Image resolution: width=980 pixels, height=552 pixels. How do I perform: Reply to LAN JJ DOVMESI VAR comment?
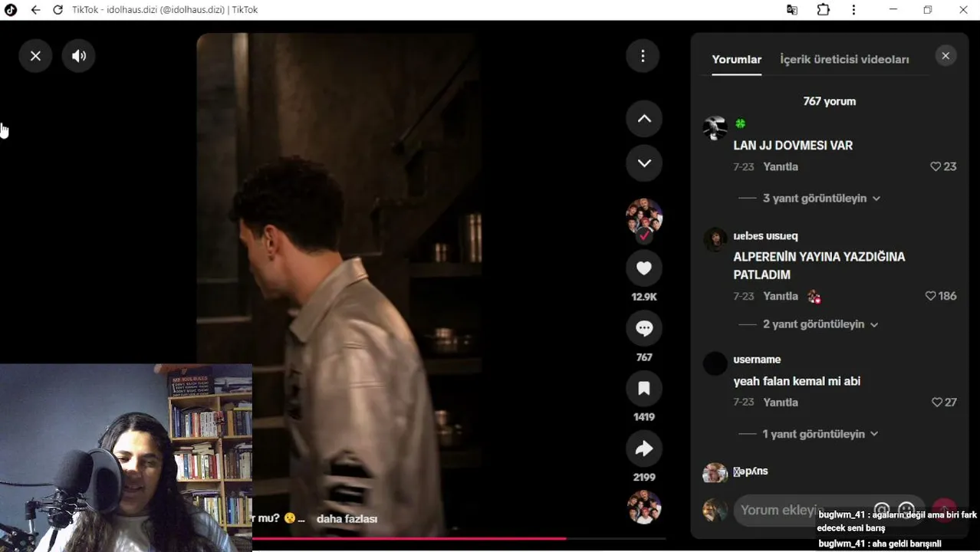781,166
